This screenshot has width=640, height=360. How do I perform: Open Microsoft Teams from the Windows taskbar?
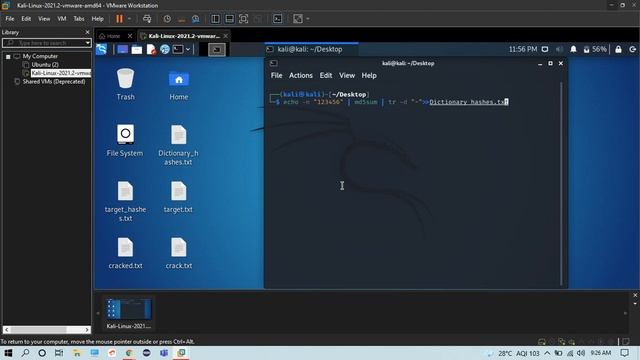pos(164,353)
